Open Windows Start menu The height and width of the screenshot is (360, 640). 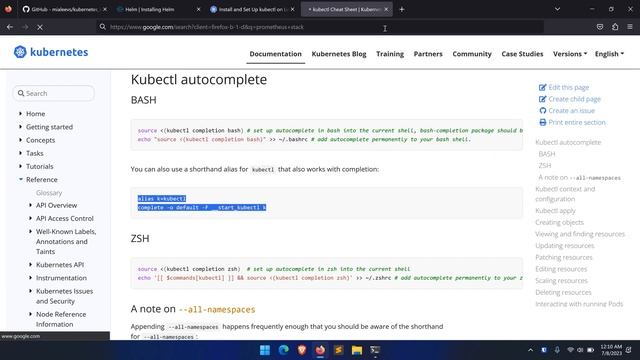pos(265,350)
